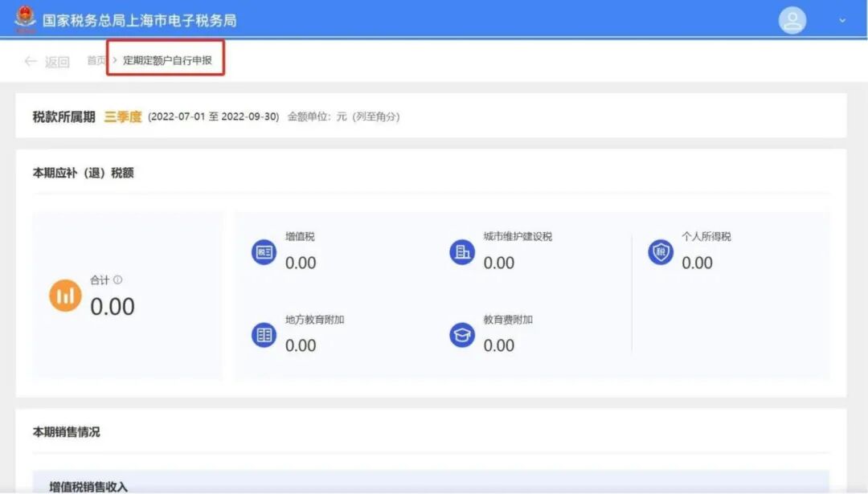Select the 个人所得税 label

click(x=706, y=236)
